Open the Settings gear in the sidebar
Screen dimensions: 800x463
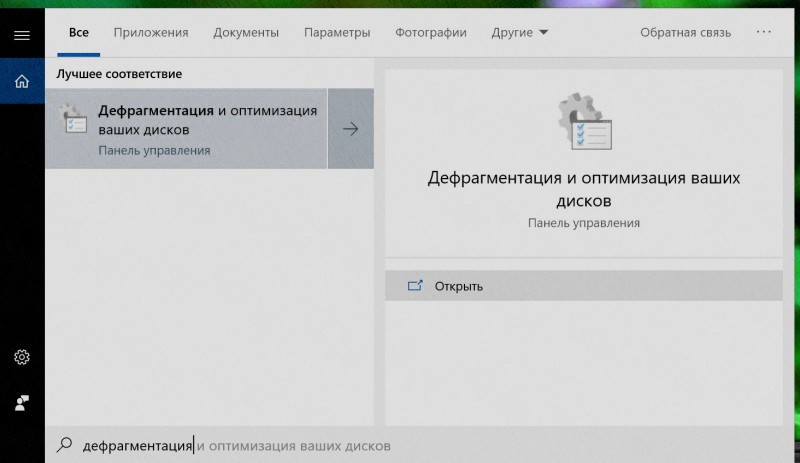point(21,357)
